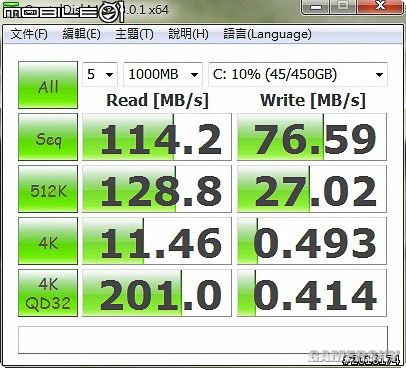Open the 文件(F) menu
Screen dimensions: 406x368
point(29,34)
